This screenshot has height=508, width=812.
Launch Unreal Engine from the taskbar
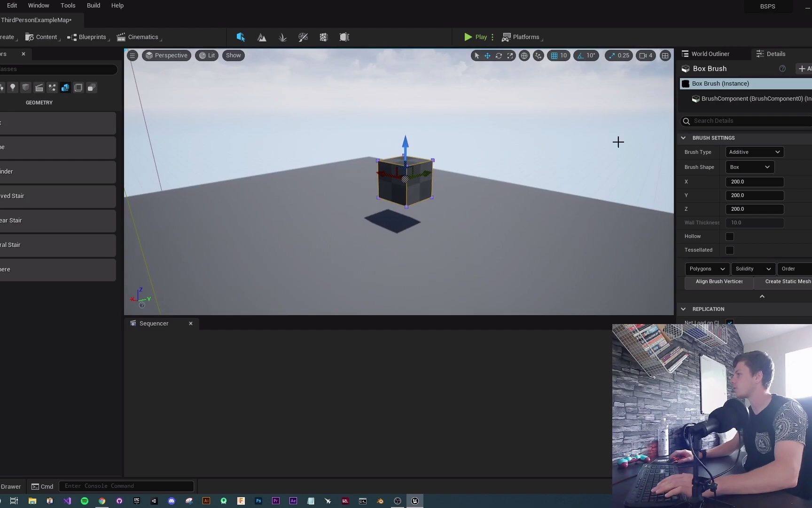point(415,501)
